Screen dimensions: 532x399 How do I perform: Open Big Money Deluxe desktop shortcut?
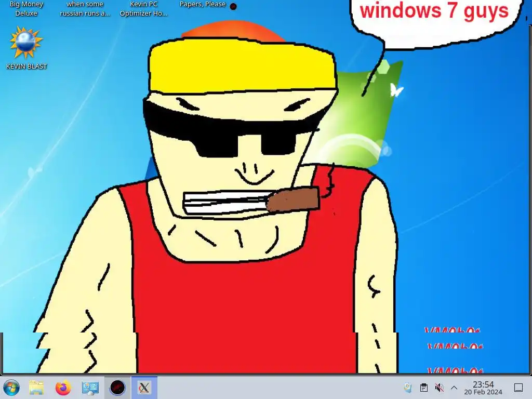[x=26, y=9]
